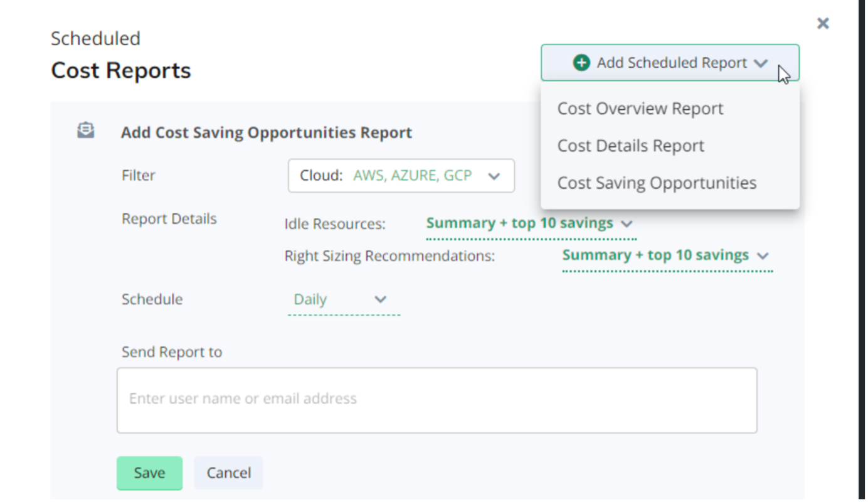This screenshot has width=868, height=502.
Task: Click the Send Report to recipient field
Action: pyautogui.click(x=437, y=400)
